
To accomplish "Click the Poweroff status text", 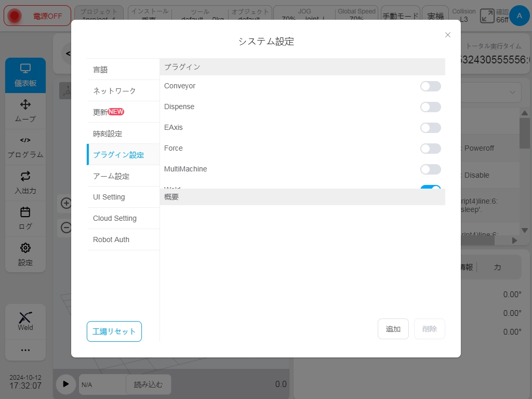I will pos(479,148).
